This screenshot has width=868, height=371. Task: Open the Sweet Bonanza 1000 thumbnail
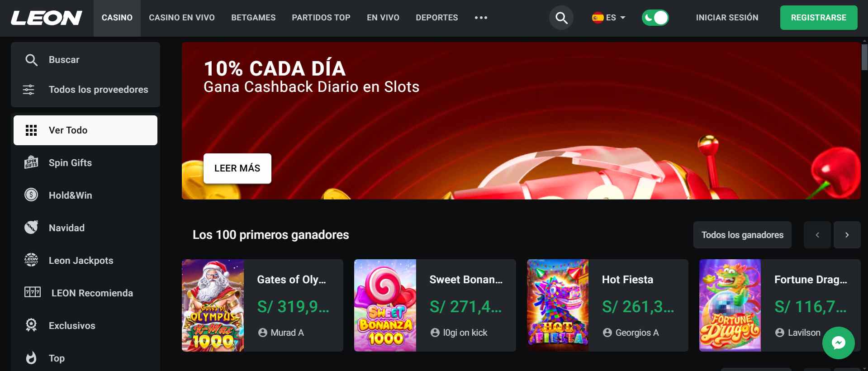coord(385,305)
